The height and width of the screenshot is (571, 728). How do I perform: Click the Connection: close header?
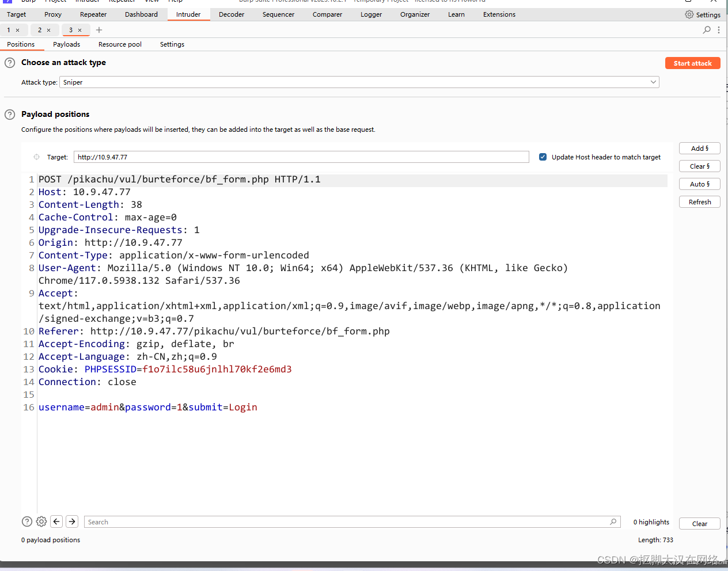pyautogui.click(x=88, y=382)
